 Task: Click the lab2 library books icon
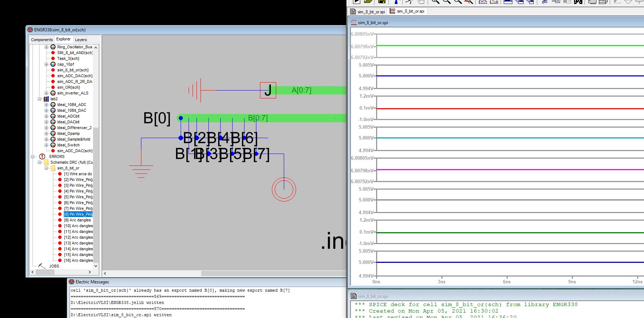pyautogui.click(x=46, y=99)
